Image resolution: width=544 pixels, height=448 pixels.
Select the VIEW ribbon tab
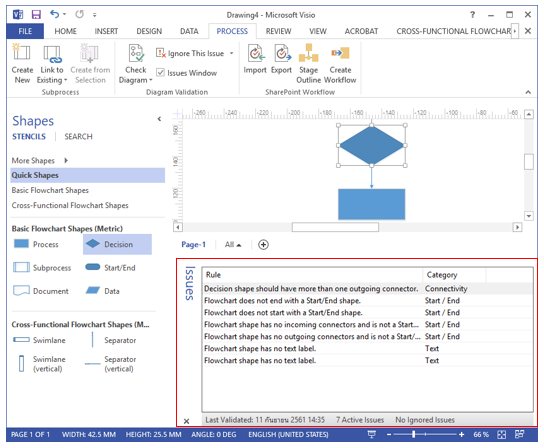(x=318, y=31)
